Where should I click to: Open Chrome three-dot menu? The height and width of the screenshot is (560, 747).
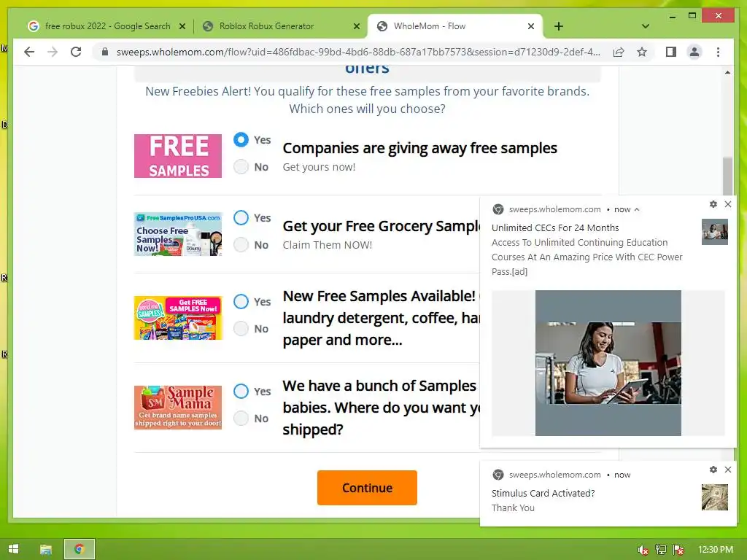click(718, 52)
